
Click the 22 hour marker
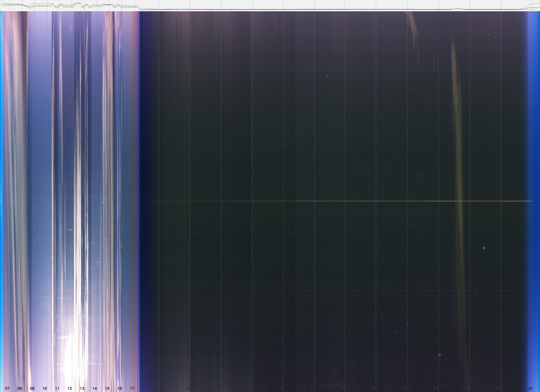pos(281,388)
